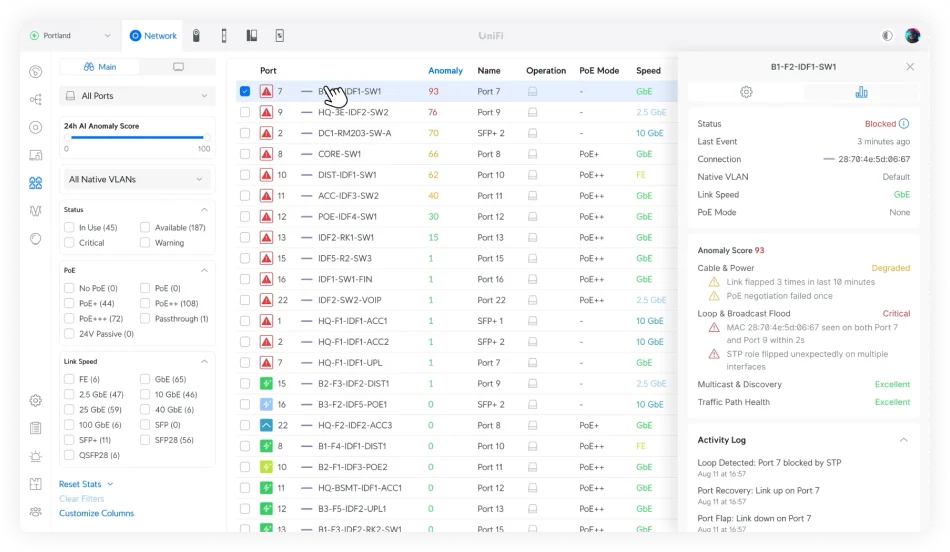This screenshot has width=950, height=552.
Task: Open the Ports binoculars icon in sidebar
Action: pyautogui.click(x=36, y=183)
